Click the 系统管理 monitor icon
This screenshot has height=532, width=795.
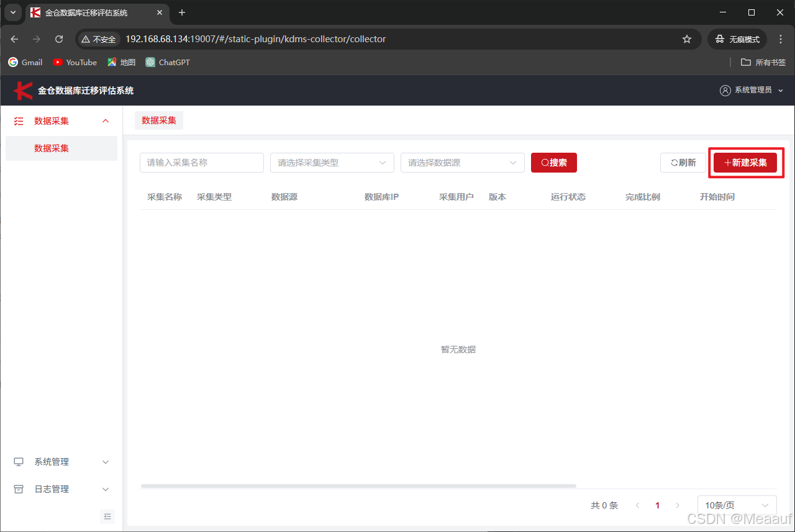[19, 462]
